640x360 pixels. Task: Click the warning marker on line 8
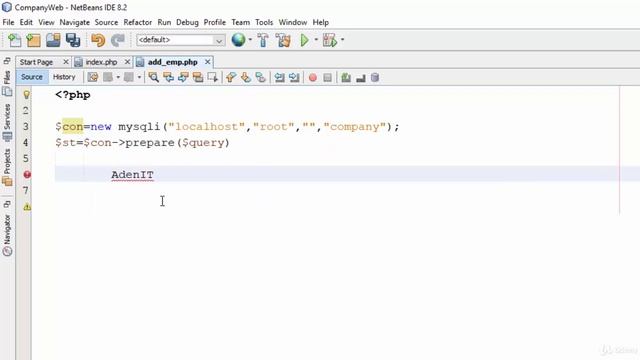point(27,207)
